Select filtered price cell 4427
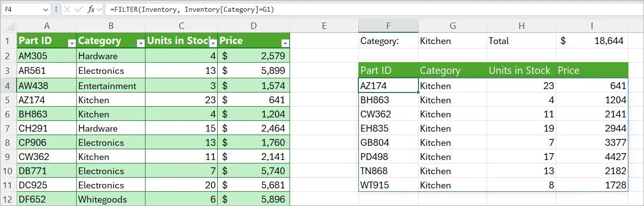Screen dimensions: 644x206 (592, 157)
